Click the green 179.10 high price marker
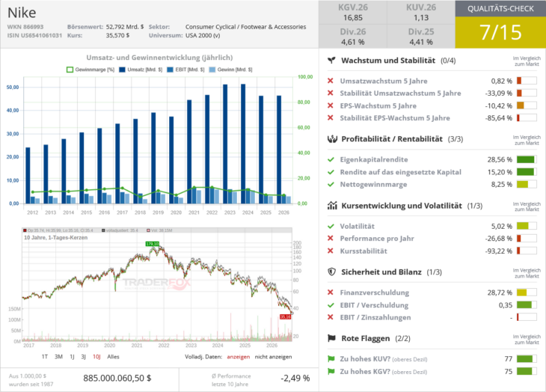 click(x=152, y=244)
